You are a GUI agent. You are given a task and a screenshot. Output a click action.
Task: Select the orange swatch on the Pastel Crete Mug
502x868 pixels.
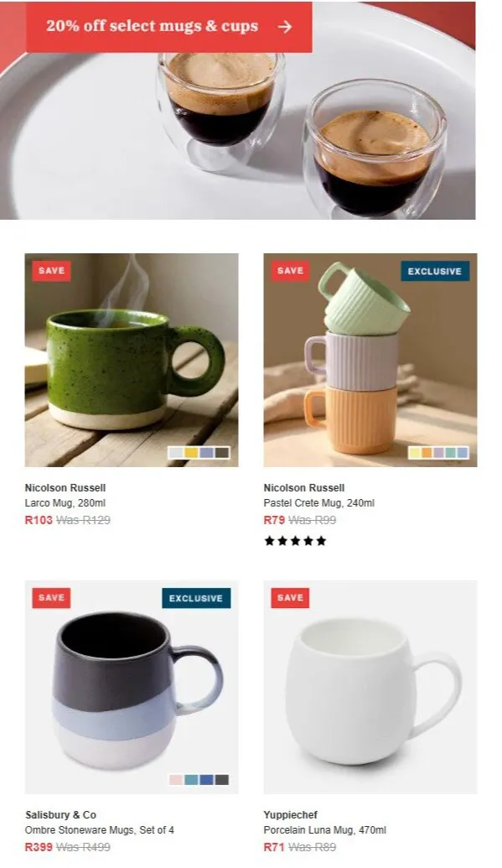coord(427,453)
